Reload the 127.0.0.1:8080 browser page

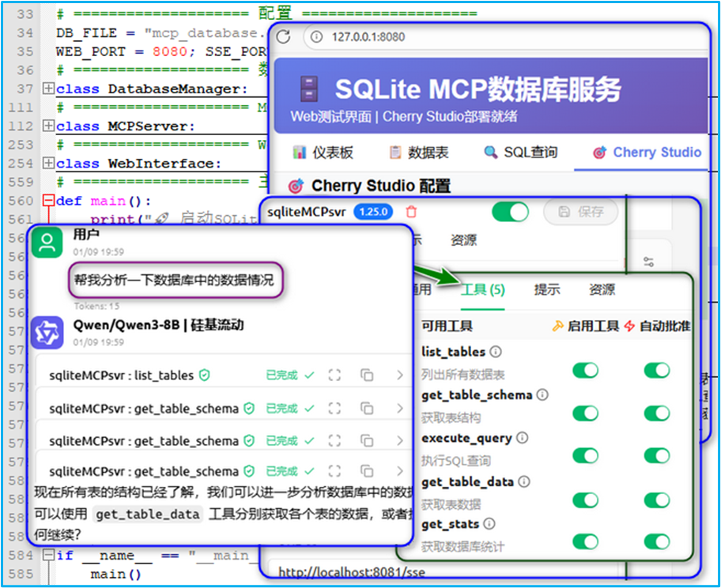283,37
